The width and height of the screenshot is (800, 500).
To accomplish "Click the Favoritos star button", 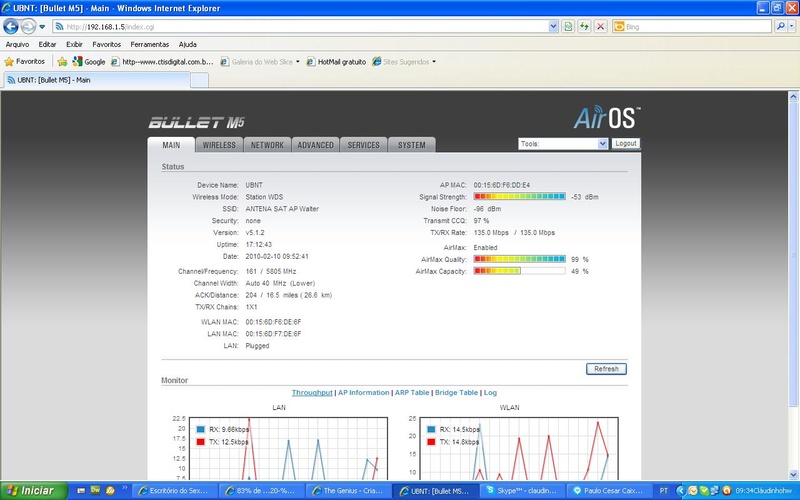I will point(24,62).
